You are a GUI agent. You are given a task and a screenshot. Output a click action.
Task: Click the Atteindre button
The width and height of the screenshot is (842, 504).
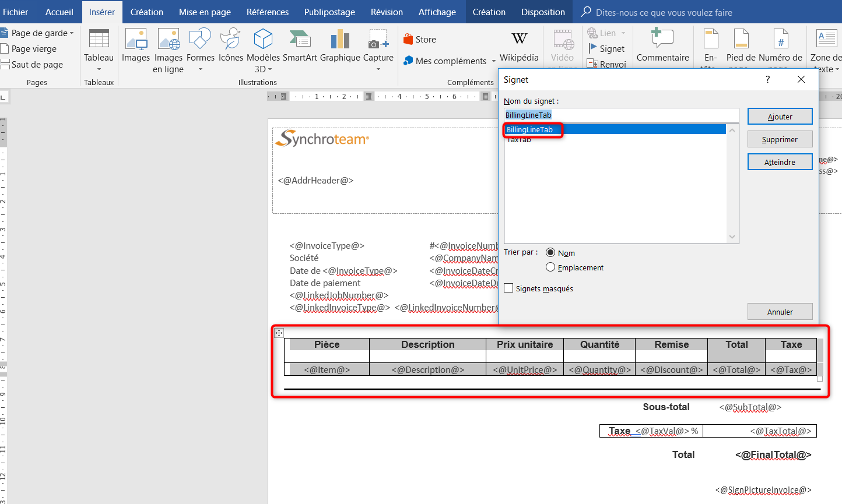tap(780, 162)
